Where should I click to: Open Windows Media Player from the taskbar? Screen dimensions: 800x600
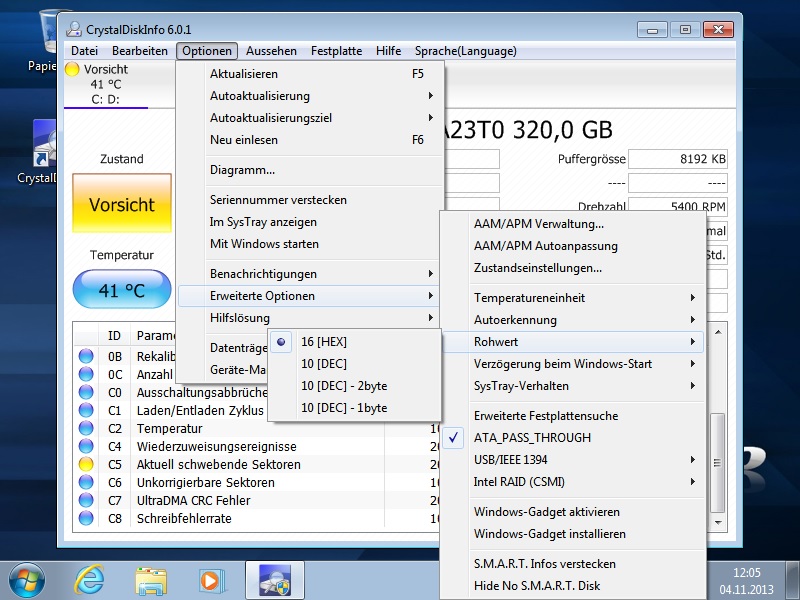click(x=211, y=581)
